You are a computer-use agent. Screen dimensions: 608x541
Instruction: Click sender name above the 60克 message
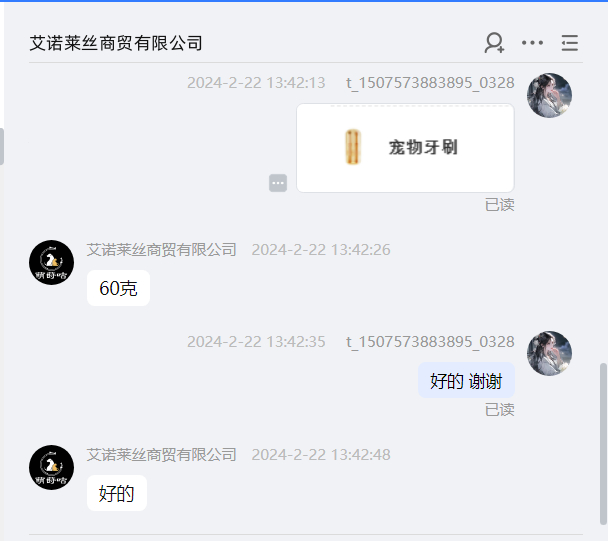(x=161, y=250)
